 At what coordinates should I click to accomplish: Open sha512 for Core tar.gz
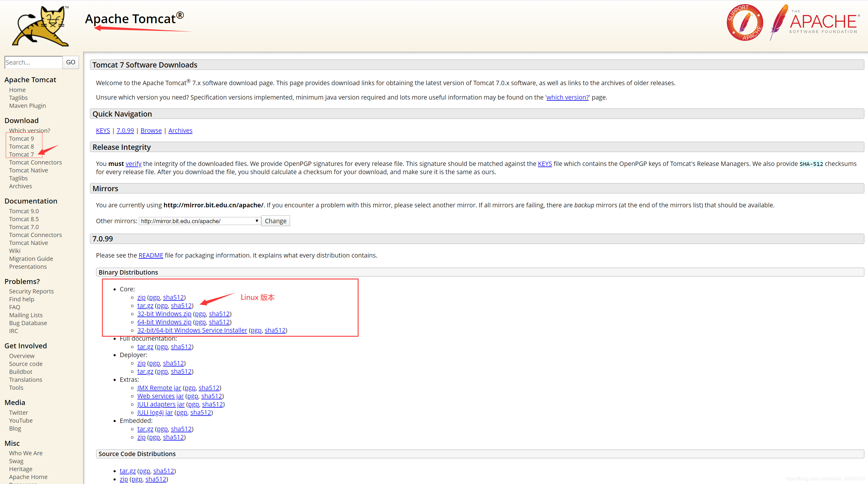[x=181, y=306]
